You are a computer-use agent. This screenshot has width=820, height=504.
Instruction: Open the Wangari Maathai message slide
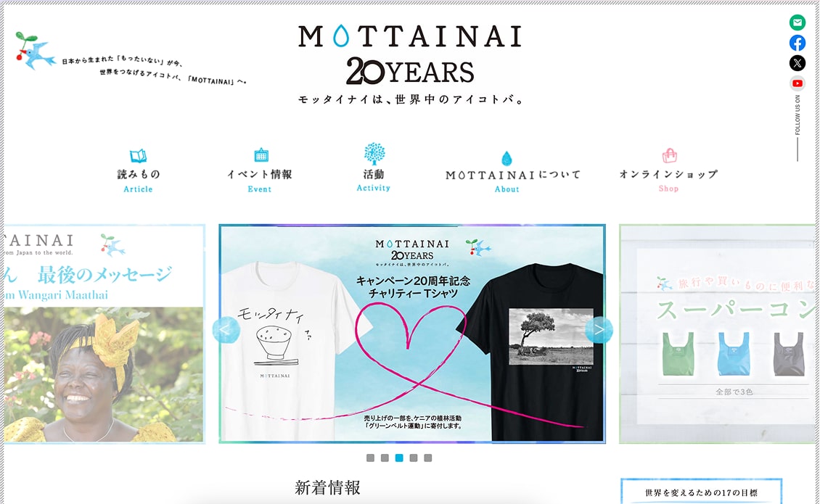click(x=104, y=334)
